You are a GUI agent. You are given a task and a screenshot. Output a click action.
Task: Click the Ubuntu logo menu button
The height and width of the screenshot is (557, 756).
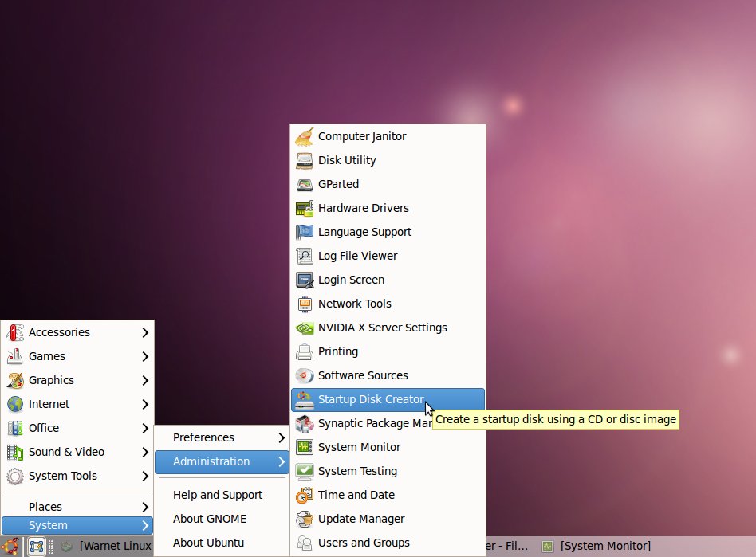[10, 547]
